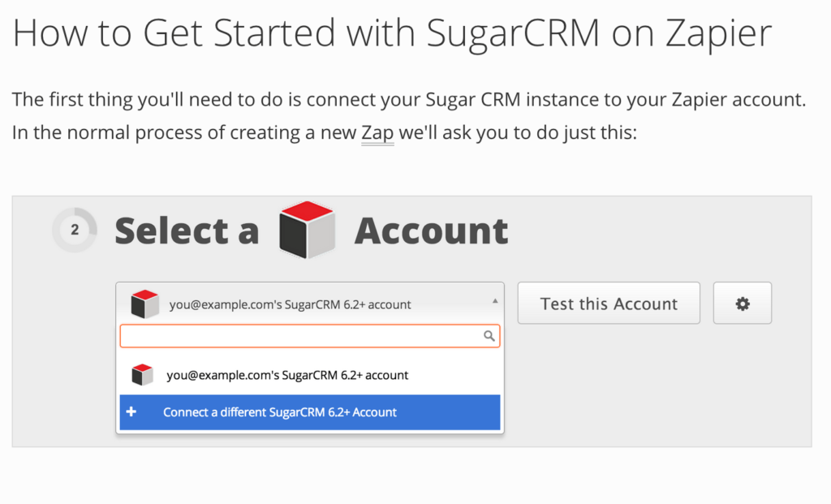
Task: Click the large SugarCRM cube logo in the heading
Action: pos(307,230)
